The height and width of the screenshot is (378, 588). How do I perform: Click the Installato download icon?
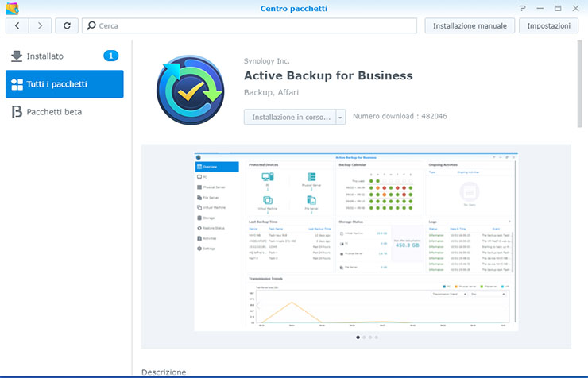pyautogui.click(x=17, y=56)
